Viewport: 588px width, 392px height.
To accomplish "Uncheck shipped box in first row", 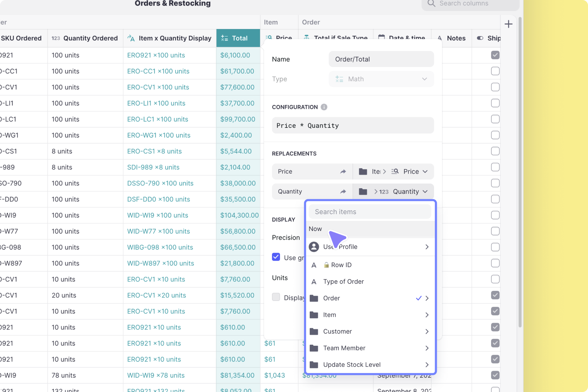I will (x=495, y=55).
